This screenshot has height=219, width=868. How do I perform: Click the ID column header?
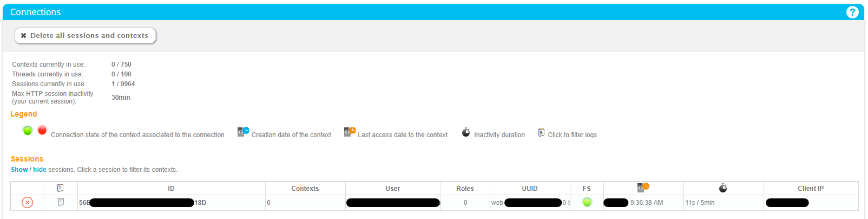pos(171,189)
